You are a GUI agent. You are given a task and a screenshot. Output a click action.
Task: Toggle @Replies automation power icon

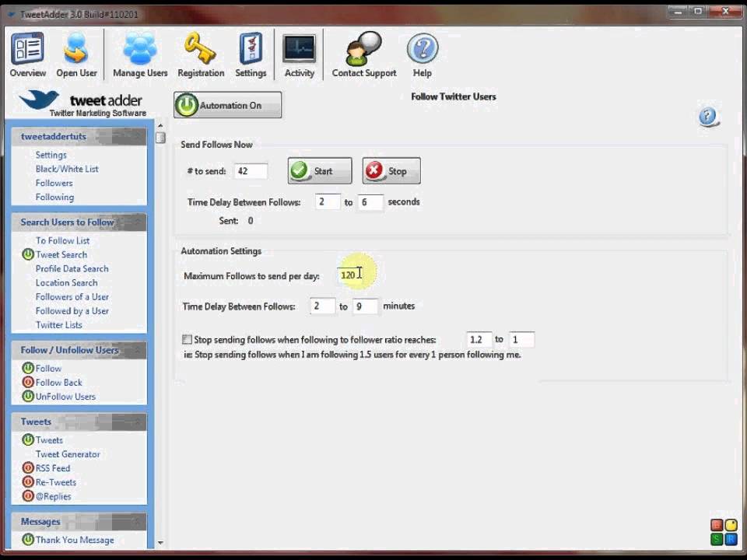[28, 496]
